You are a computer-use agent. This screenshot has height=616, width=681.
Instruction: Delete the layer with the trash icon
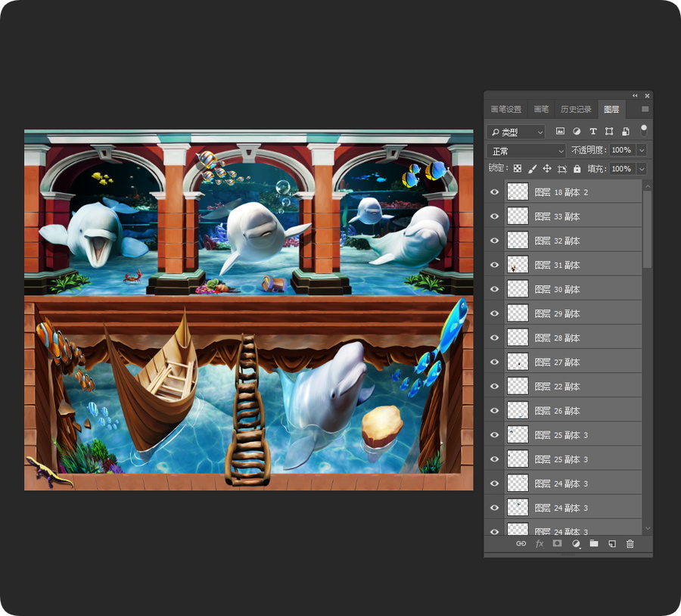[x=630, y=543]
